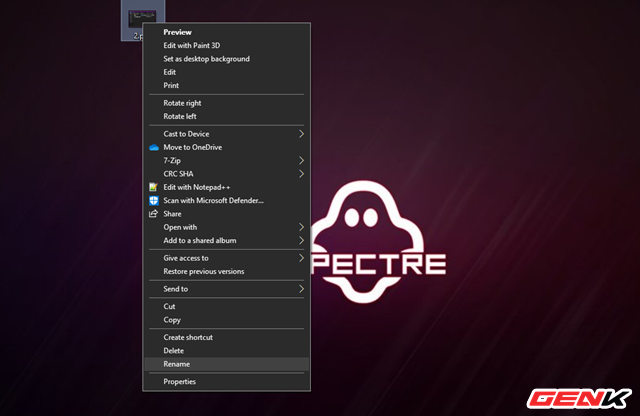Select Add to a shared album

pos(227,240)
